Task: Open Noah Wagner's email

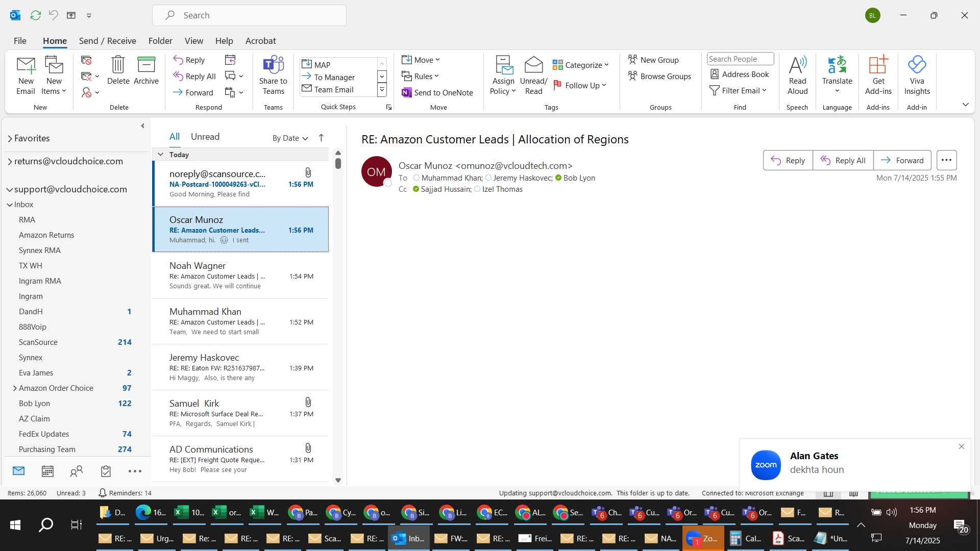Action: pyautogui.click(x=240, y=275)
